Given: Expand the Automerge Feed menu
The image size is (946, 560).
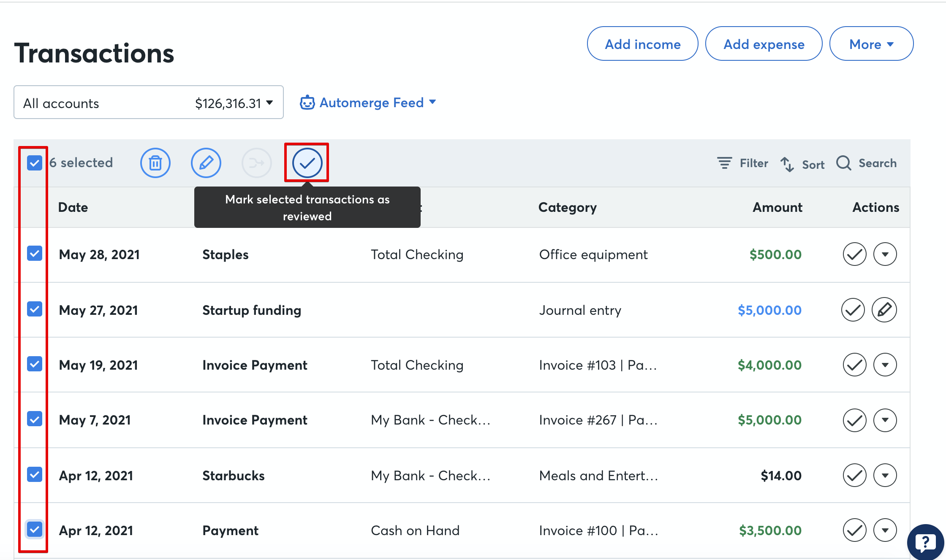Looking at the screenshot, I should [x=368, y=103].
